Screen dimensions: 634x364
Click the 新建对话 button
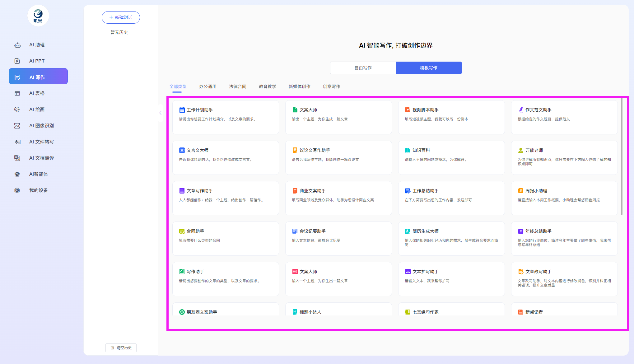point(121,17)
